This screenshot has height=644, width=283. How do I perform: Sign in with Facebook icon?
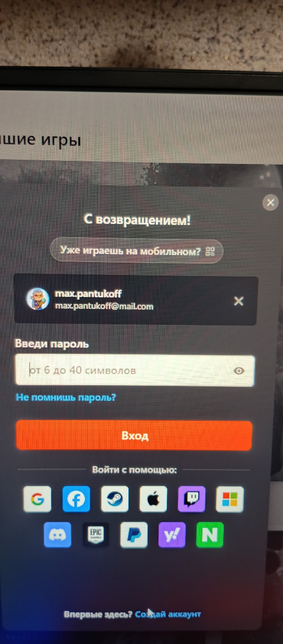76,499
